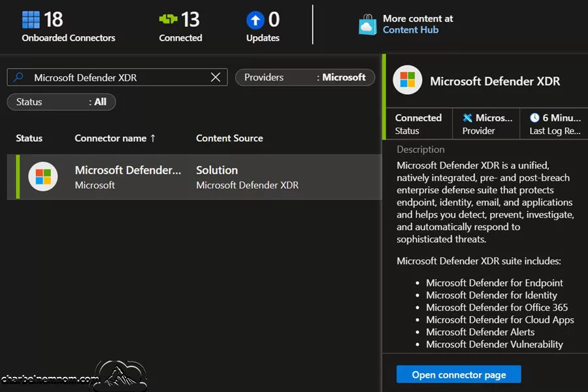Click Microsoft Defender for Endpoint list item
Viewport: 588px width, 392px height.
tap(495, 283)
